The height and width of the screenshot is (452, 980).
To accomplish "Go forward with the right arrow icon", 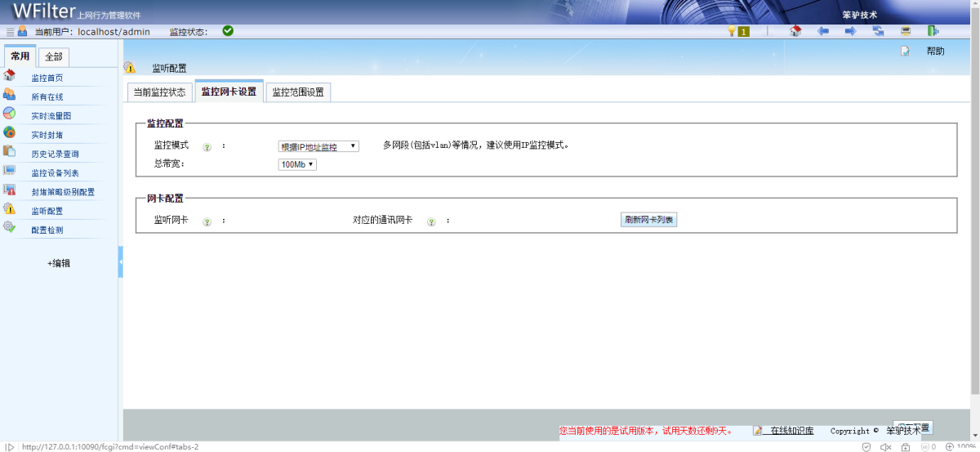I will pos(850,31).
